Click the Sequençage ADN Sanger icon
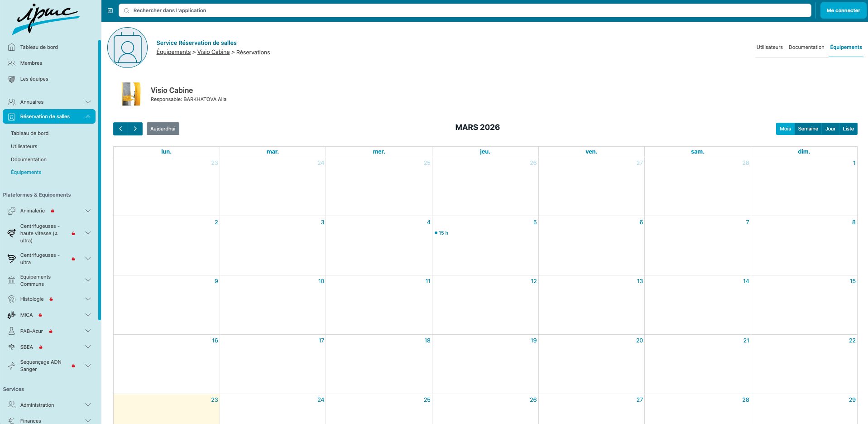 (12, 366)
